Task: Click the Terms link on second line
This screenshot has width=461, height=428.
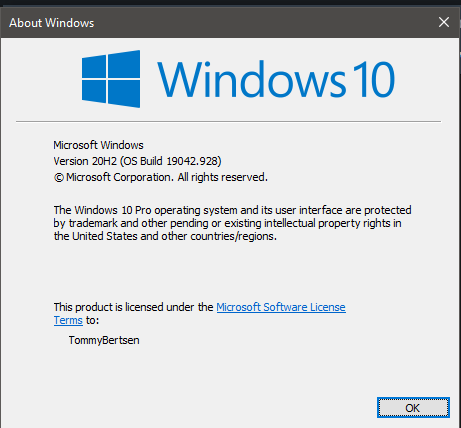Action: (x=68, y=320)
